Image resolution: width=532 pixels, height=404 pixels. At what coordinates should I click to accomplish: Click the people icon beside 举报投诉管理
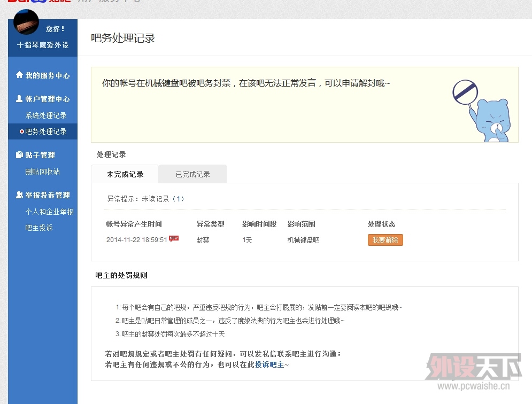[20, 195]
